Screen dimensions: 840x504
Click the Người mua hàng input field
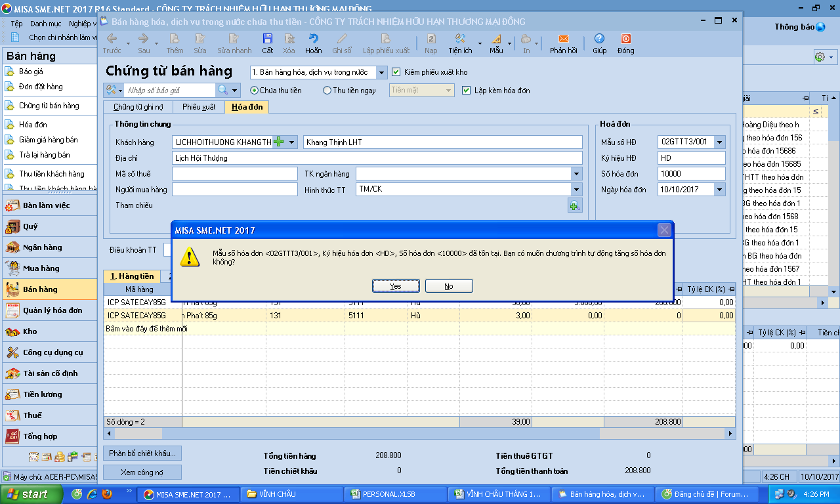pyautogui.click(x=235, y=190)
